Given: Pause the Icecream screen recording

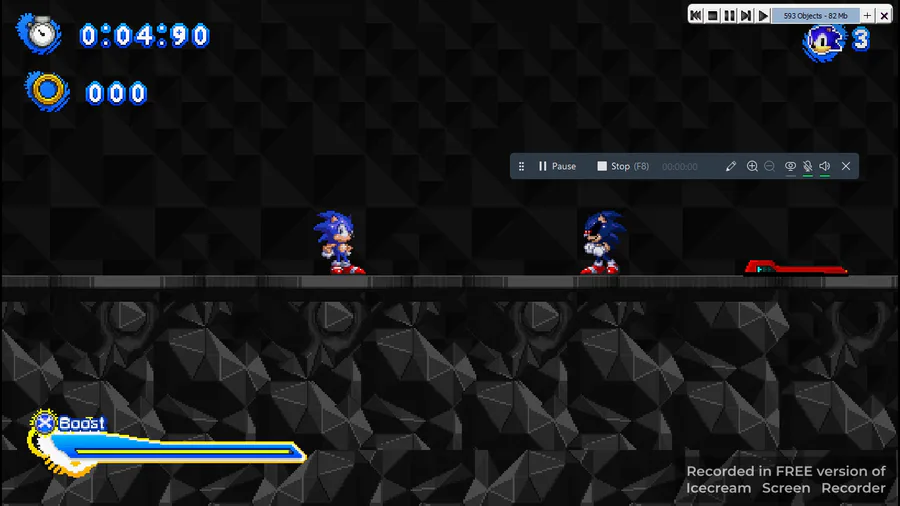Looking at the screenshot, I should [557, 166].
